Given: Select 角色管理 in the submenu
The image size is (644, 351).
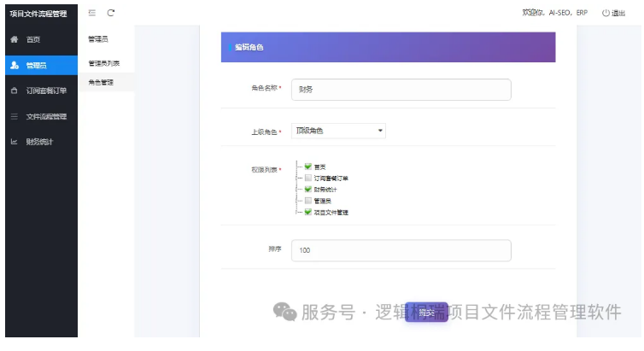Looking at the screenshot, I should pos(101,82).
